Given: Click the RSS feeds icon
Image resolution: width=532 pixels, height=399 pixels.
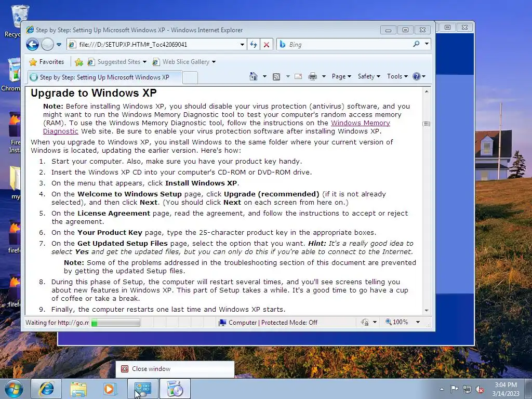Looking at the screenshot, I should tap(276, 77).
